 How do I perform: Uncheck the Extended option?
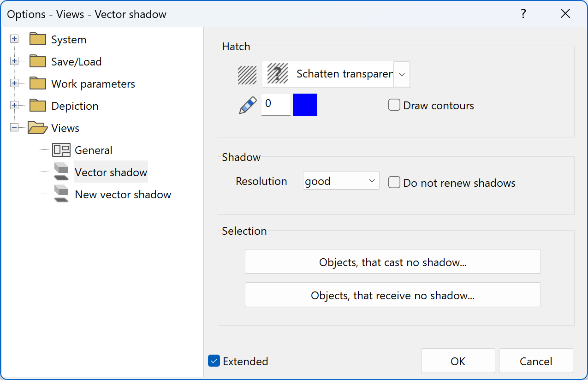coord(214,361)
